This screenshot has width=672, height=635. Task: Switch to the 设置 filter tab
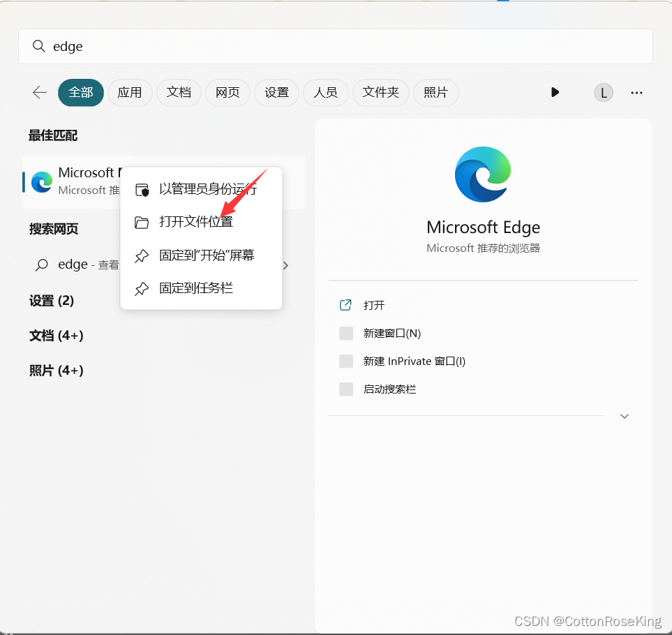coord(276,93)
